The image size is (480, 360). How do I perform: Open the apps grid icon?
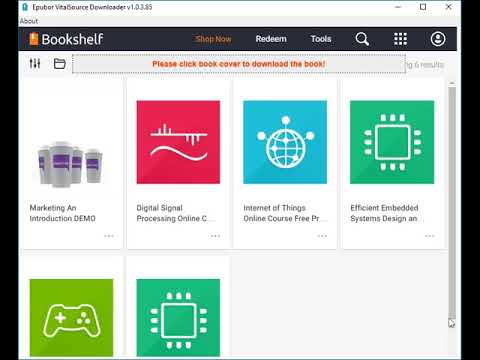pyautogui.click(x=400, y=39)
